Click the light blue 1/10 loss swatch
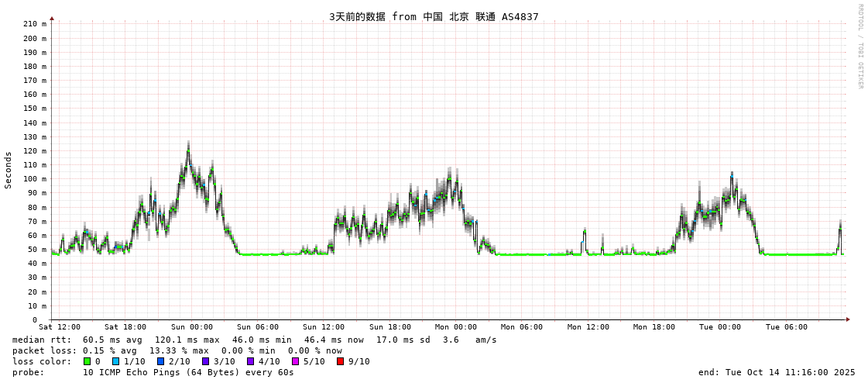 [x=115, y=361]
